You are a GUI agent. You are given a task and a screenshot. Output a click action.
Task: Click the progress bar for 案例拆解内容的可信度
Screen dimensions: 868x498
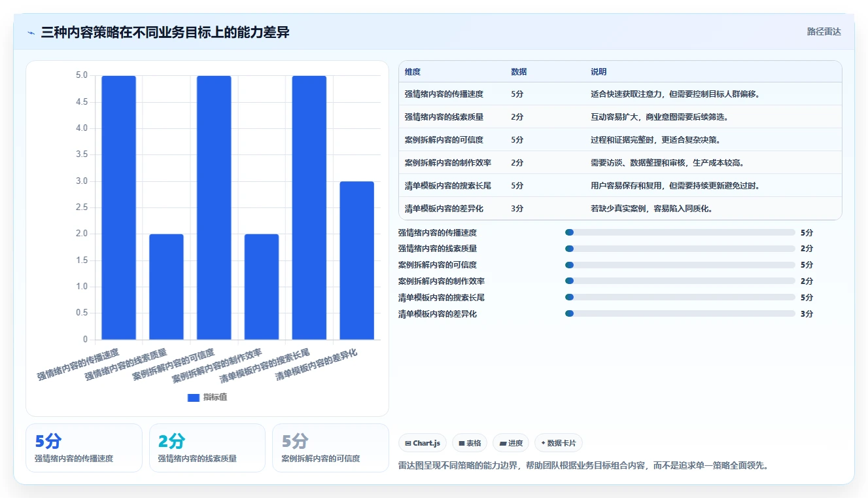(680, 265)
